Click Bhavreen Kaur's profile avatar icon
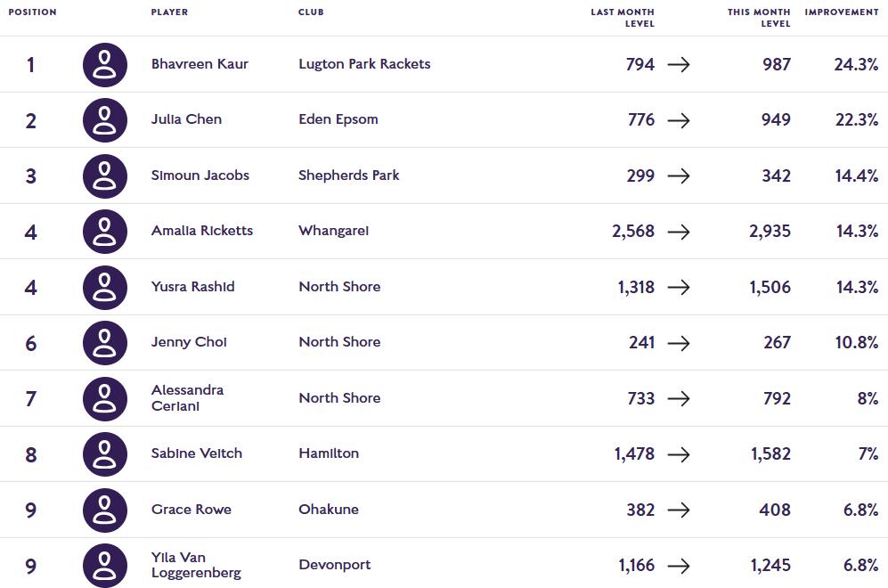Screen dimensions: 888x588 105,64
